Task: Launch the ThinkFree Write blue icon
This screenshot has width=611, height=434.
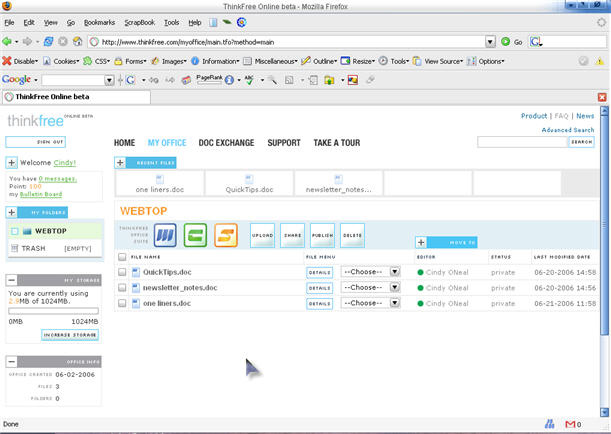Action: point(165,235)
